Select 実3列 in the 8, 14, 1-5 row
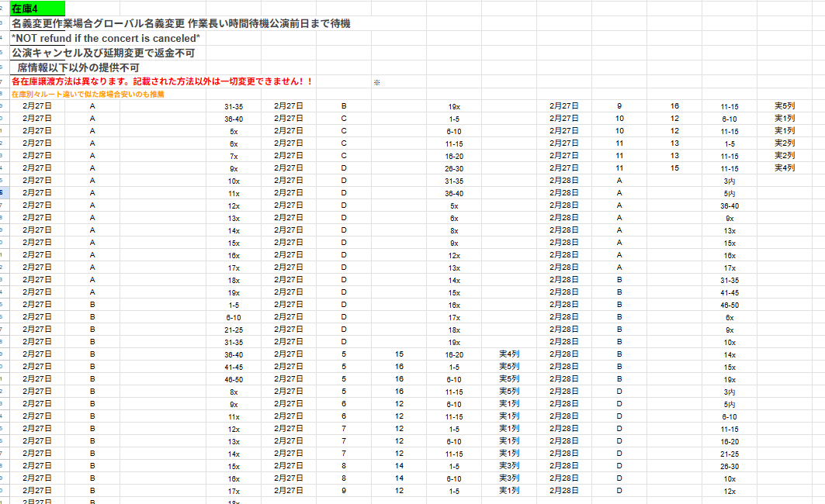Screen dimensions: 825x504 pos(509,466)
